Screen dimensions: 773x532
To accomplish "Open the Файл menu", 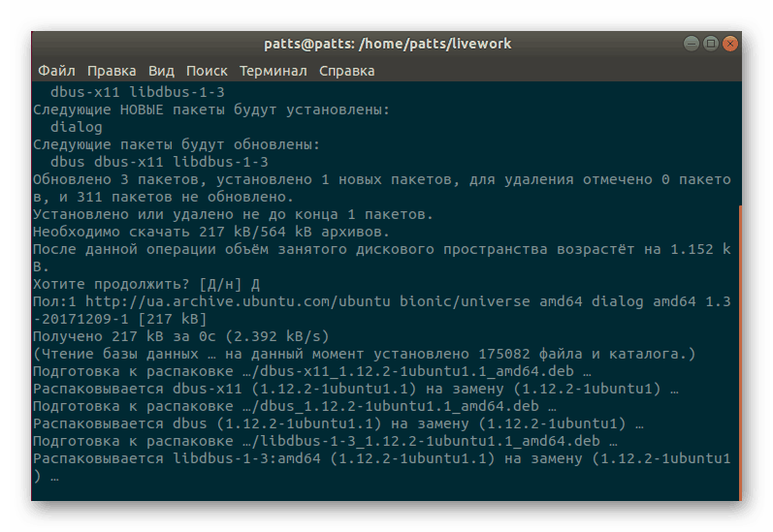I will pos(56,71).
